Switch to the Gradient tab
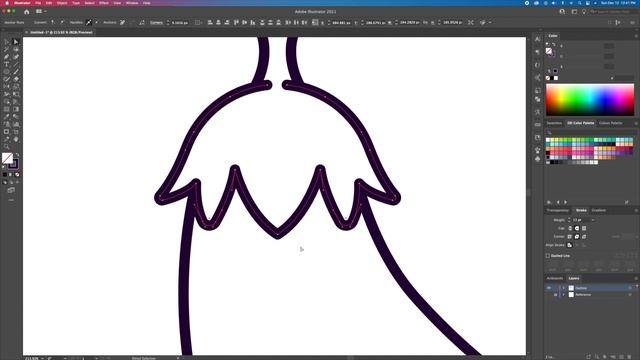 click(599, 211)
